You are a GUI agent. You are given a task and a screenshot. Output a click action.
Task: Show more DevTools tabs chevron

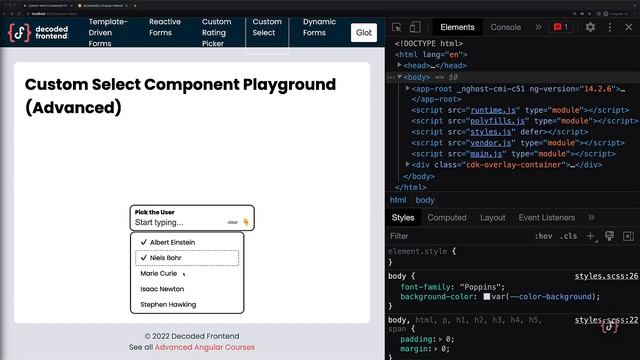tap(538, 27)
